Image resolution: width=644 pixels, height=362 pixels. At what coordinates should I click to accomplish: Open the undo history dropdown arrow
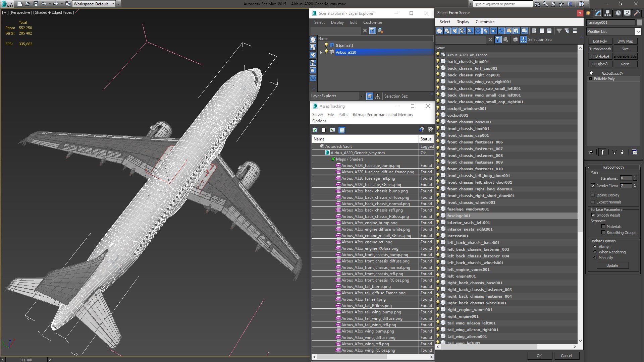pyautogui.click(x=49, y=4)
